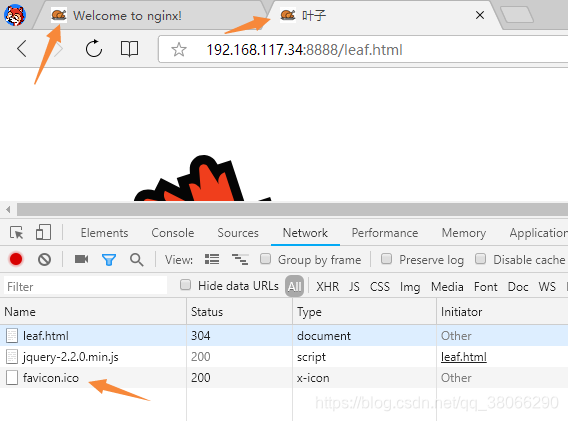Filter requests by Font

pos(486,287)
